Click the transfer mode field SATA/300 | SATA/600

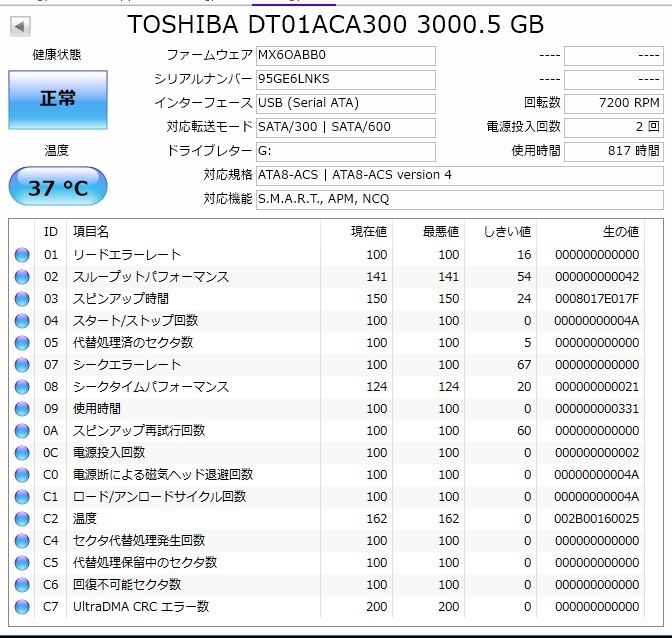coord(345,128)
